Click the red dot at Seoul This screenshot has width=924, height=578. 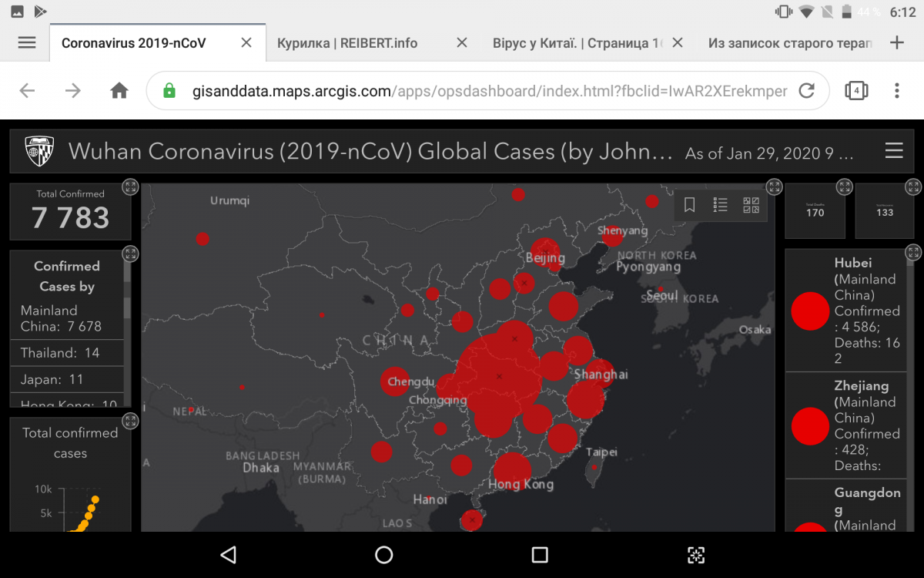click(661, 289)
